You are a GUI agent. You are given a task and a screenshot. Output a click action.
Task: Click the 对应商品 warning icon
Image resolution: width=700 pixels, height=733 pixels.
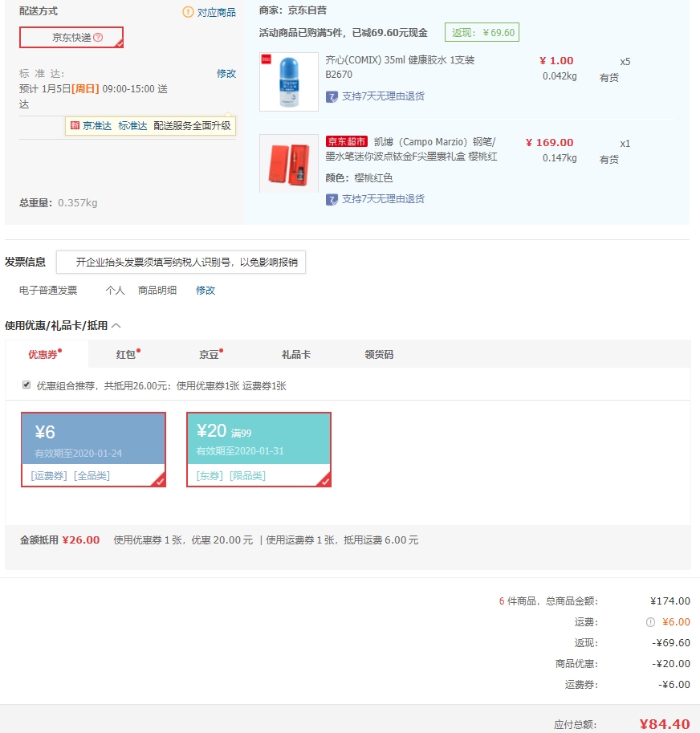coord(188,12)
